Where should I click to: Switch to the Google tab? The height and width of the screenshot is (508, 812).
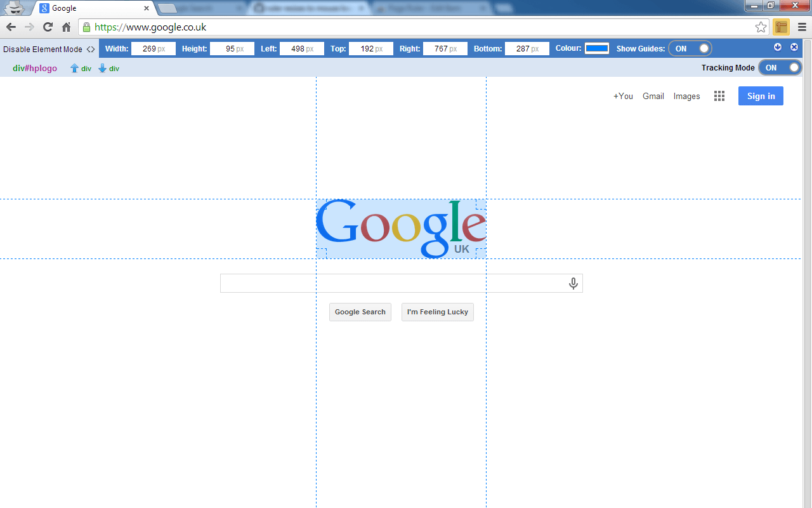pyautogui.click(x=89, y=8)
